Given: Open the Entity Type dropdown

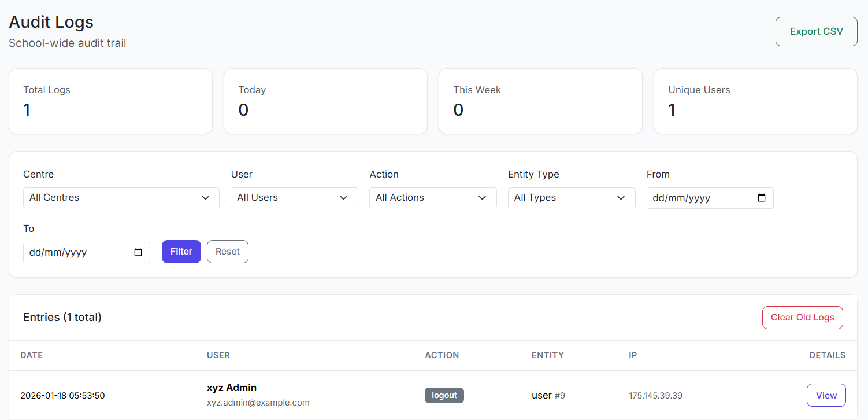Looking at the screenshot, I should 572,198.
